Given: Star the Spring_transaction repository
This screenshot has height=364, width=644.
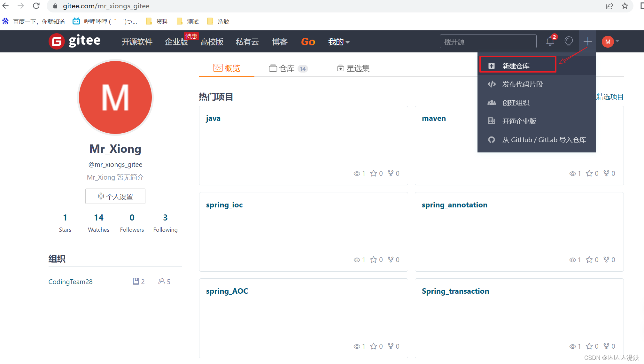Looking at the screenshot, I should click(x=590, y=346).
